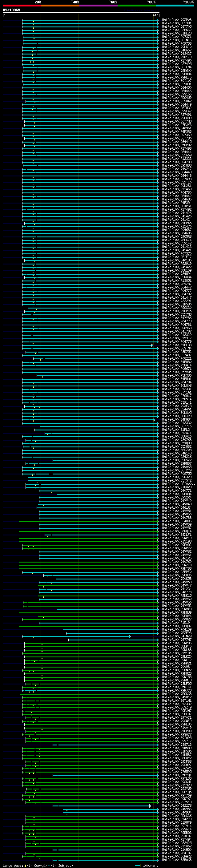The height and width of the screenshot is (868, 197).
Task: Click label UniRef100_P27496
Action: click(x=177, y=149)
